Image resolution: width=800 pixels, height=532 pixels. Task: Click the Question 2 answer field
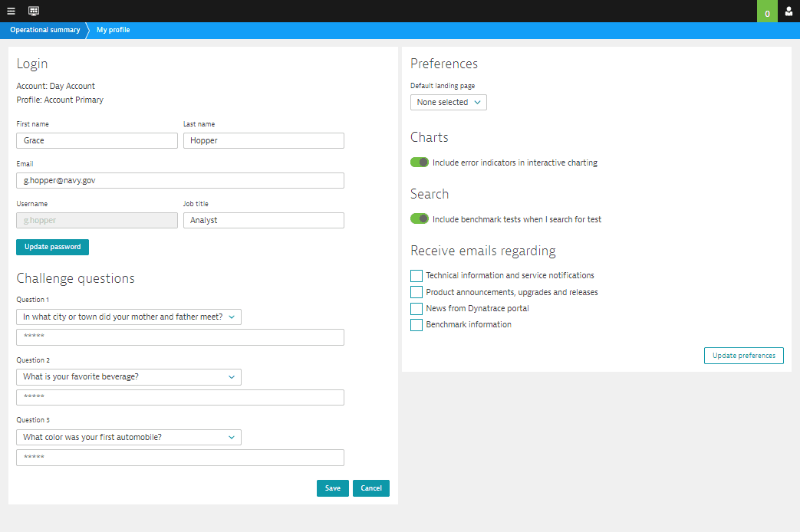(180, 397)
